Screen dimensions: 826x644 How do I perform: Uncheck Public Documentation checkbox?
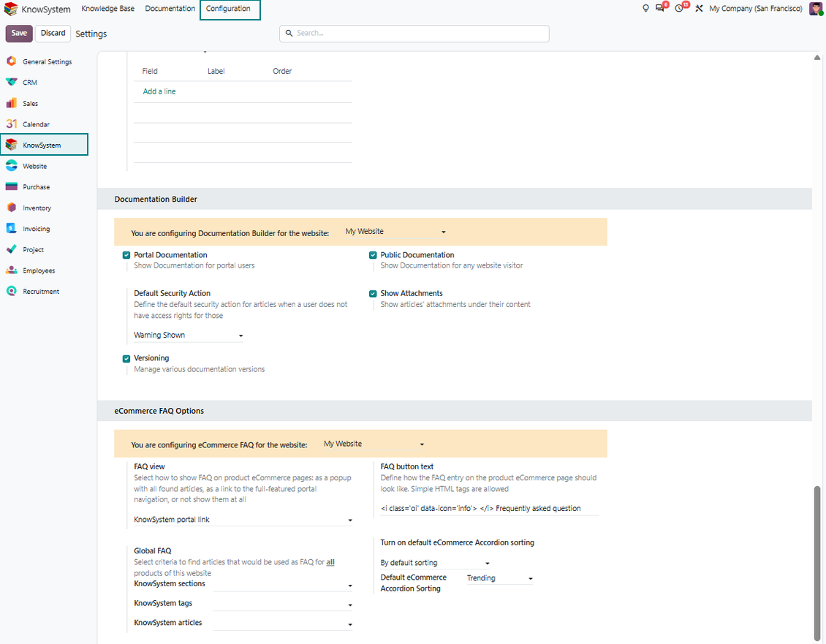373,255
